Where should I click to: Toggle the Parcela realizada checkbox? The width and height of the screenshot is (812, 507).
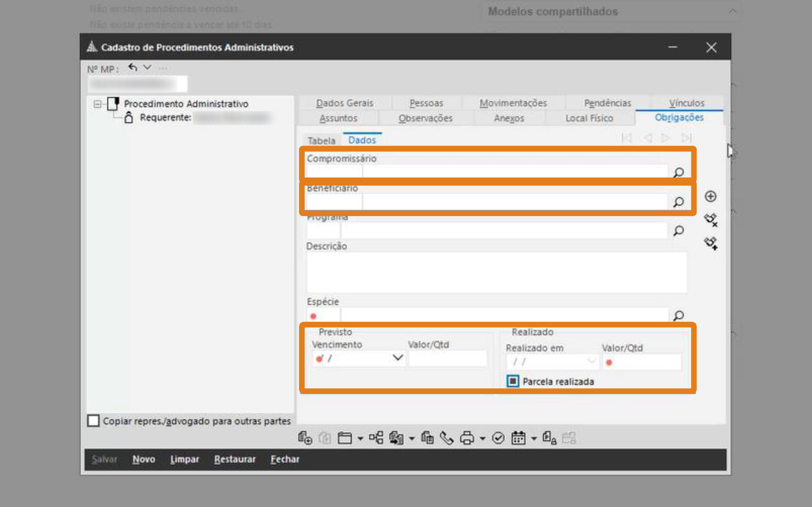(x=513, y=381)
